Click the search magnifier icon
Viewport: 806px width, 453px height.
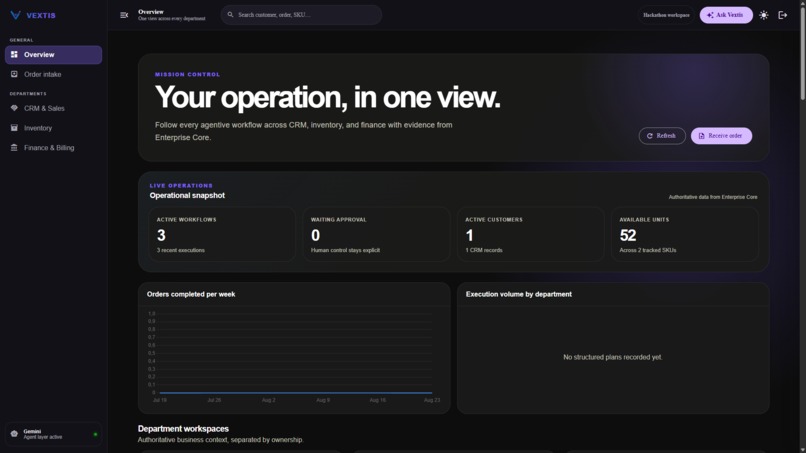[230, 15]
